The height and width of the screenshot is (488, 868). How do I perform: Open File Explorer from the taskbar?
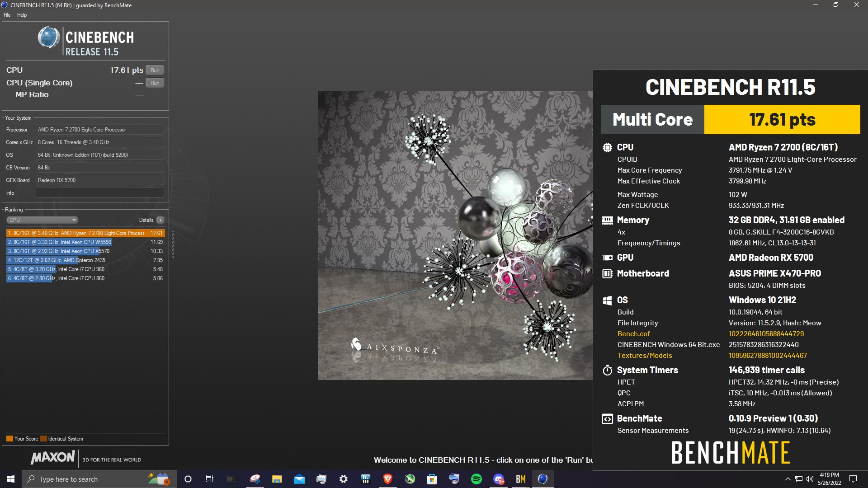(277, 479)
